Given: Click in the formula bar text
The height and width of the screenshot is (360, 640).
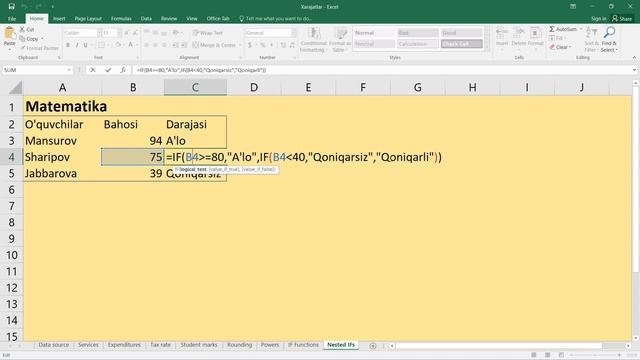Looking at the screenshot, I should 202,70.
